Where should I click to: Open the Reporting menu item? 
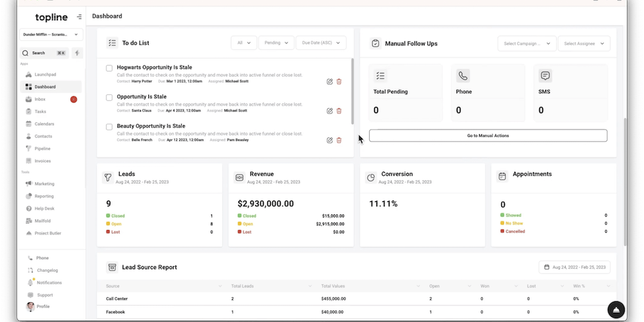click(44, 196)
